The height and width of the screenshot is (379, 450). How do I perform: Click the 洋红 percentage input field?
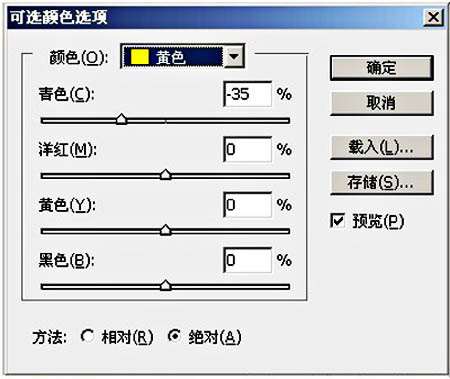pyautogui.click(x=247, y=150)
